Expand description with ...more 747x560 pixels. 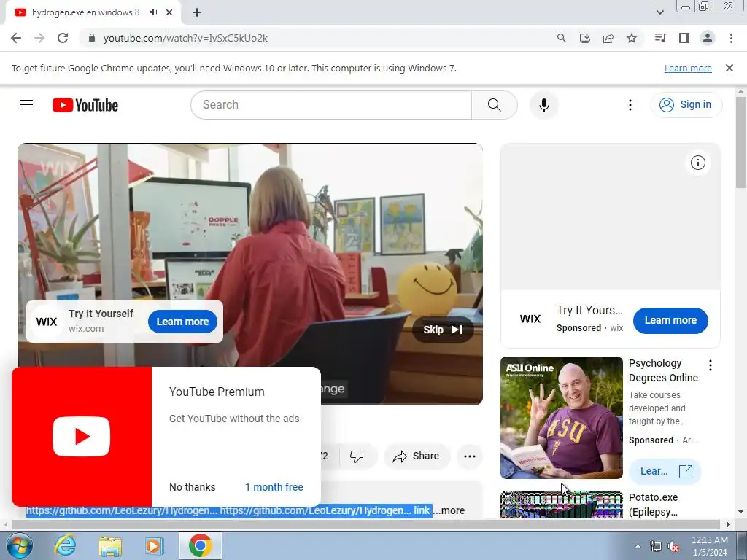click(x=449, y=510)
